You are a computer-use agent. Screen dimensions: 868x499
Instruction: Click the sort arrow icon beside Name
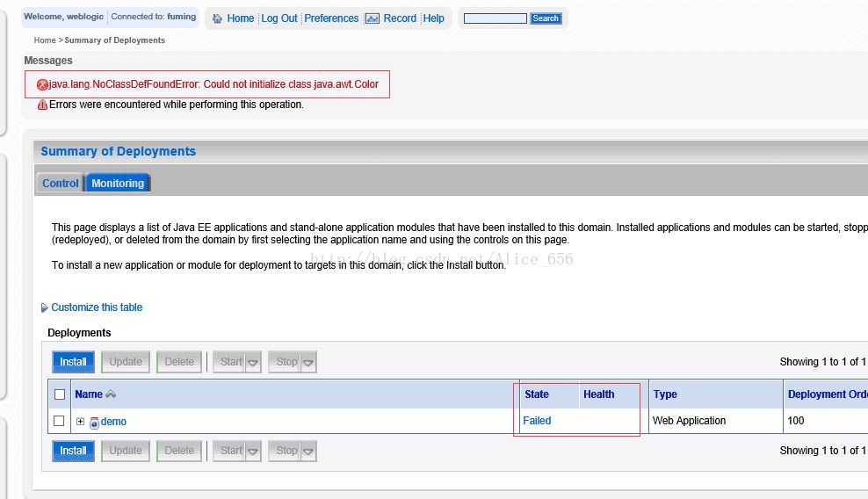[111, 394]
